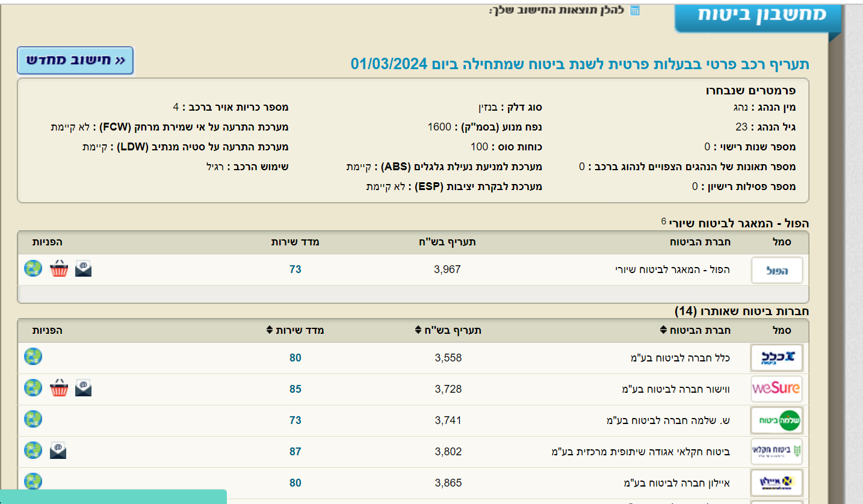Viewport: 863px width, 504px height.
Task: Select the tariff value 3,741
Action: (448, 420)
